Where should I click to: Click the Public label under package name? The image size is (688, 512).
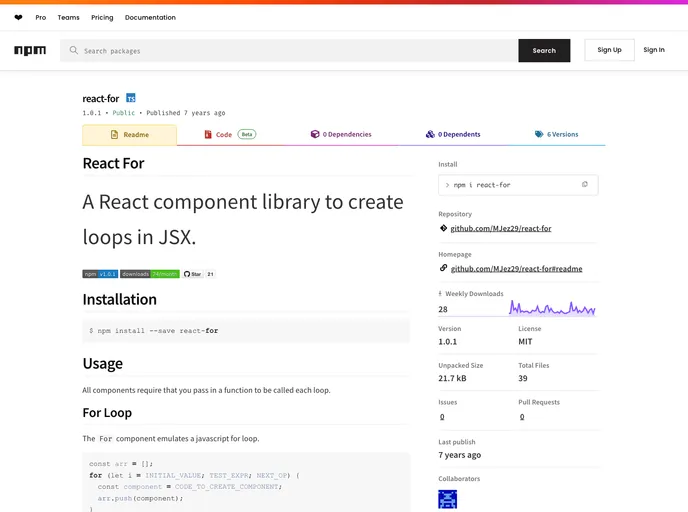pyautogui.click(x=124, y=113)
